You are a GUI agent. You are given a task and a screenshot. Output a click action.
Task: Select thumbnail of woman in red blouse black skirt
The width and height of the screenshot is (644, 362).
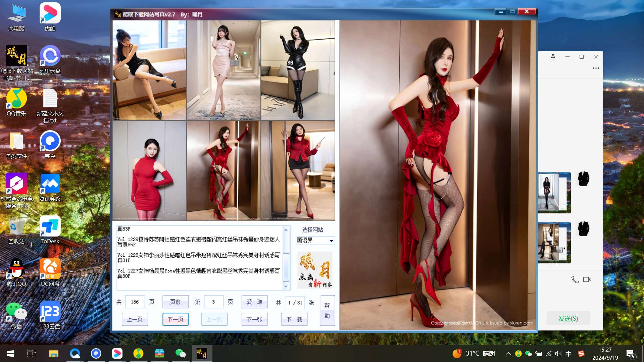(x=298, y=170)
